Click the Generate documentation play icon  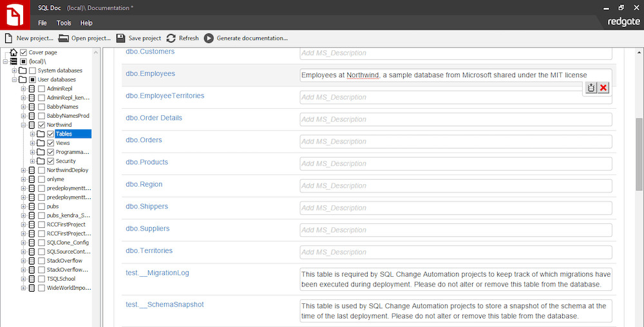pos(209,38)
